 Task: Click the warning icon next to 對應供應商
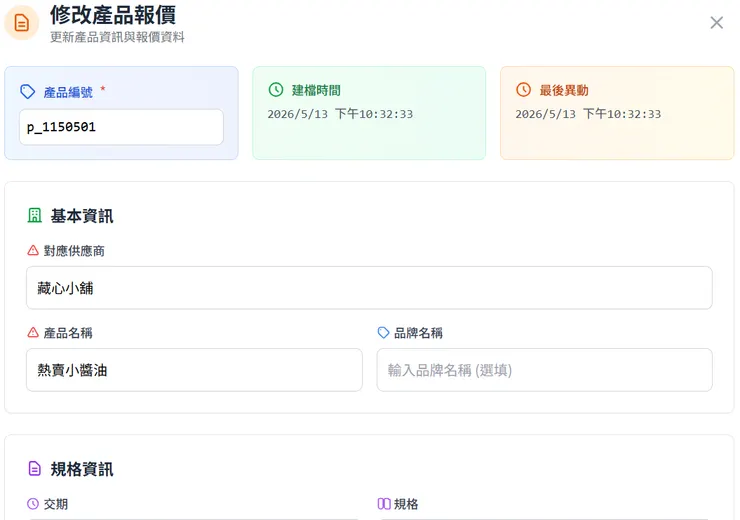[x=33, y=250]
